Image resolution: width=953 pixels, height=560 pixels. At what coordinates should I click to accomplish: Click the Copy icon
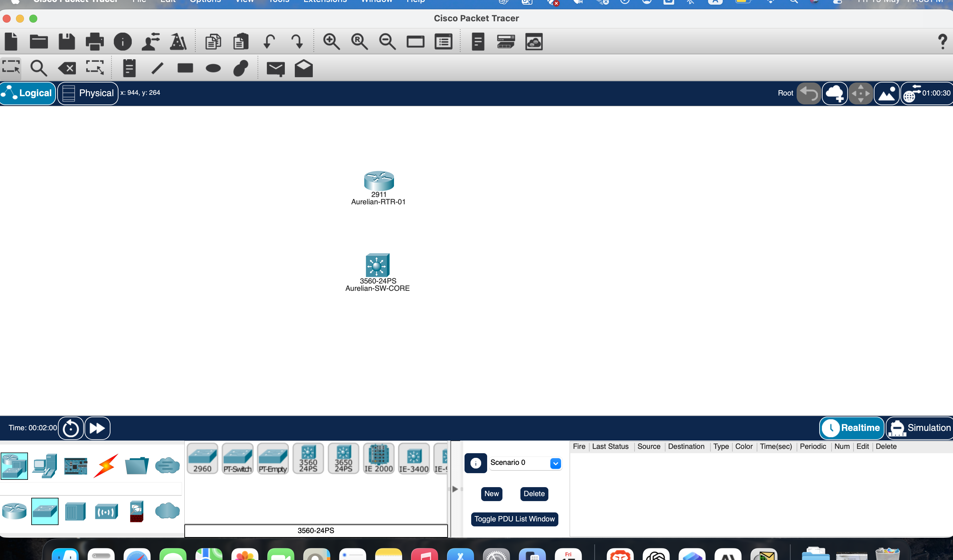click(x=213, y=42)
